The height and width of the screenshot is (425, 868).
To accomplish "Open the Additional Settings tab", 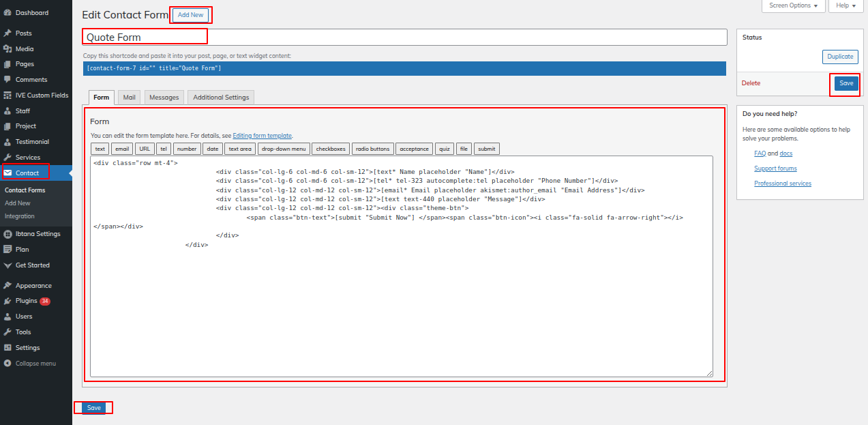I will pos(221,98).
